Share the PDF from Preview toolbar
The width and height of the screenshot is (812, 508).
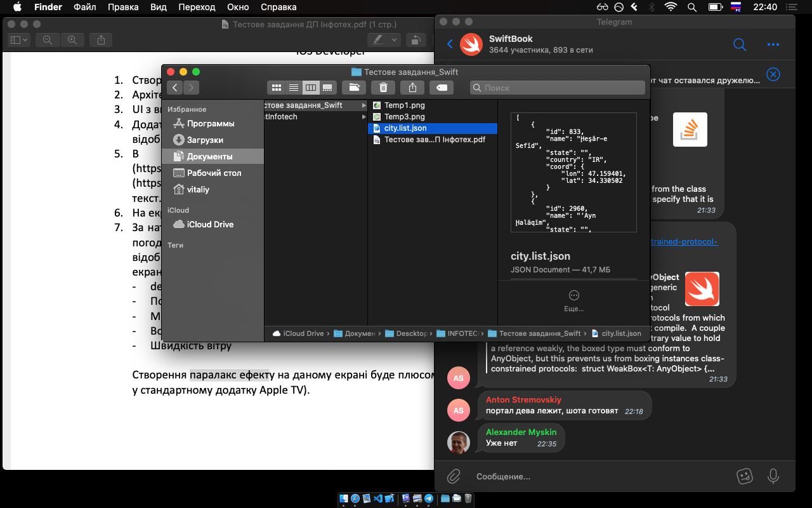[101, 40]
